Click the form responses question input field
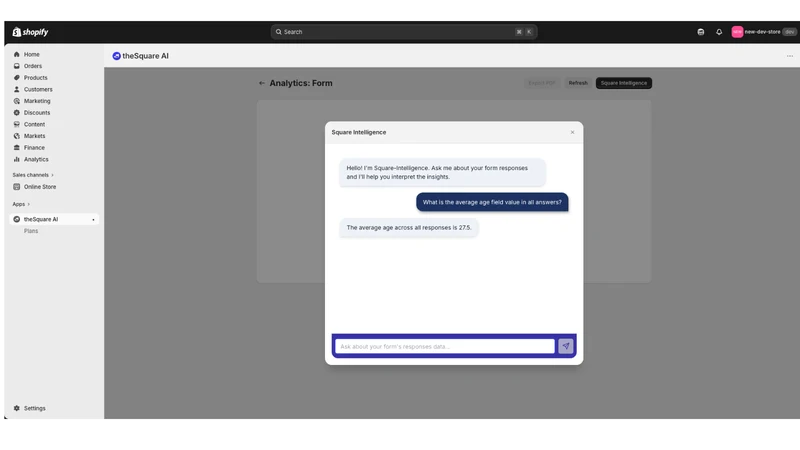This screenshot has height=450, width=800. click(x=444, y=346)
